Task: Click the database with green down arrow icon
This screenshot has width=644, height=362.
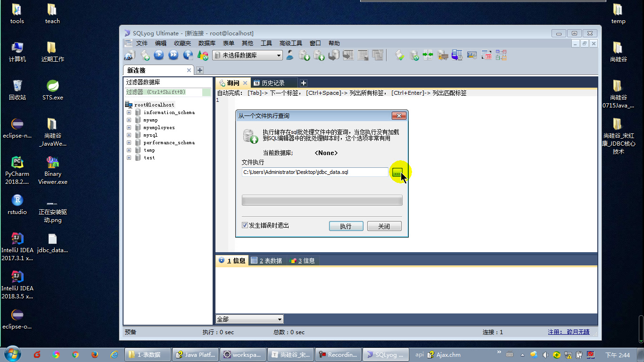Action: (305, 55)
